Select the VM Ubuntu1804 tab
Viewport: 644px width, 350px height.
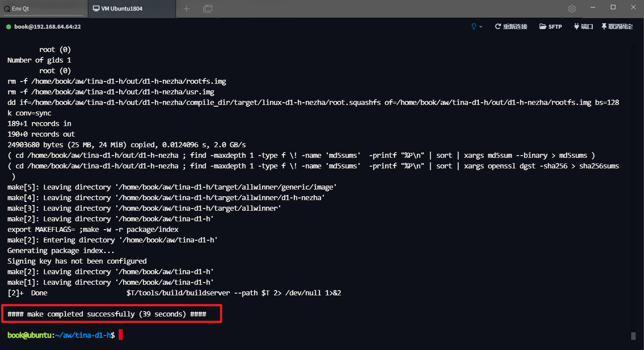point(132,9)
